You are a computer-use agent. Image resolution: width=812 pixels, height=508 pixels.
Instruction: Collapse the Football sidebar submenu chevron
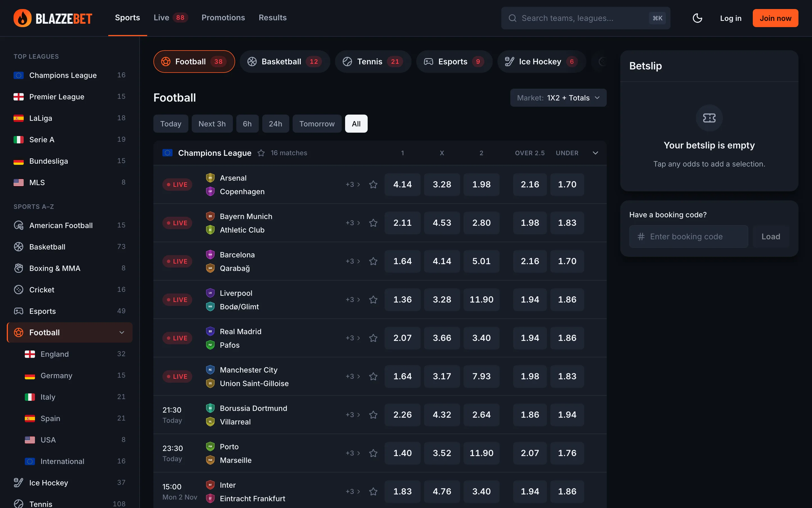tap(122, 332)
